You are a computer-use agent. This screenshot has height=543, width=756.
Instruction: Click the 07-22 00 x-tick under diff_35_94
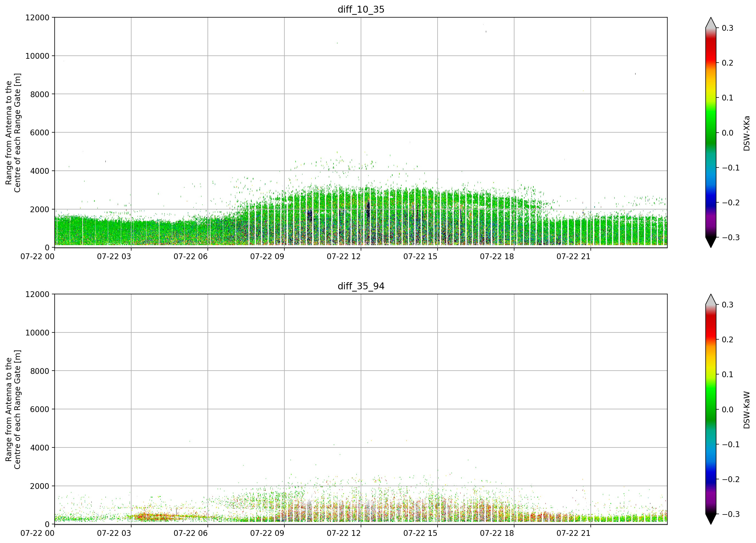[x=37, y=533]
